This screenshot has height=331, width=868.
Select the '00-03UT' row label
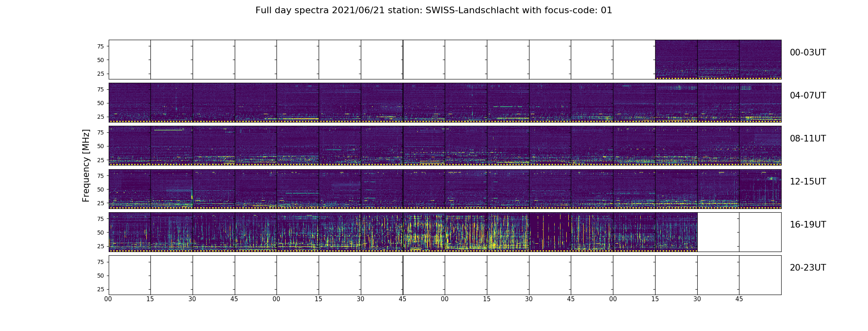pos(808,53)
